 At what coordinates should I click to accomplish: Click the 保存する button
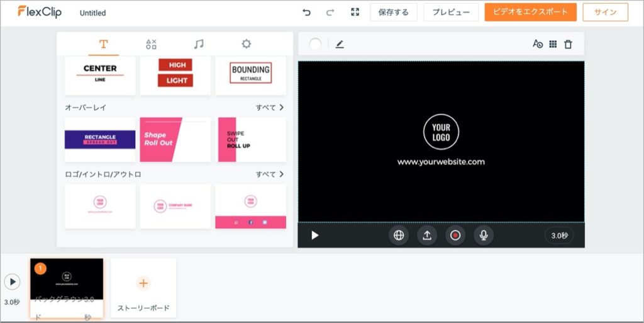click(x=394, y=13)
